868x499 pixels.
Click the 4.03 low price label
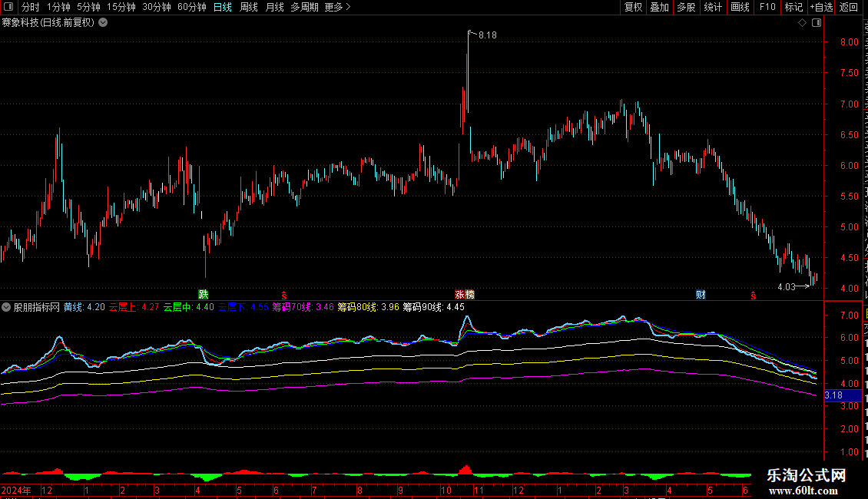[786, 286]
